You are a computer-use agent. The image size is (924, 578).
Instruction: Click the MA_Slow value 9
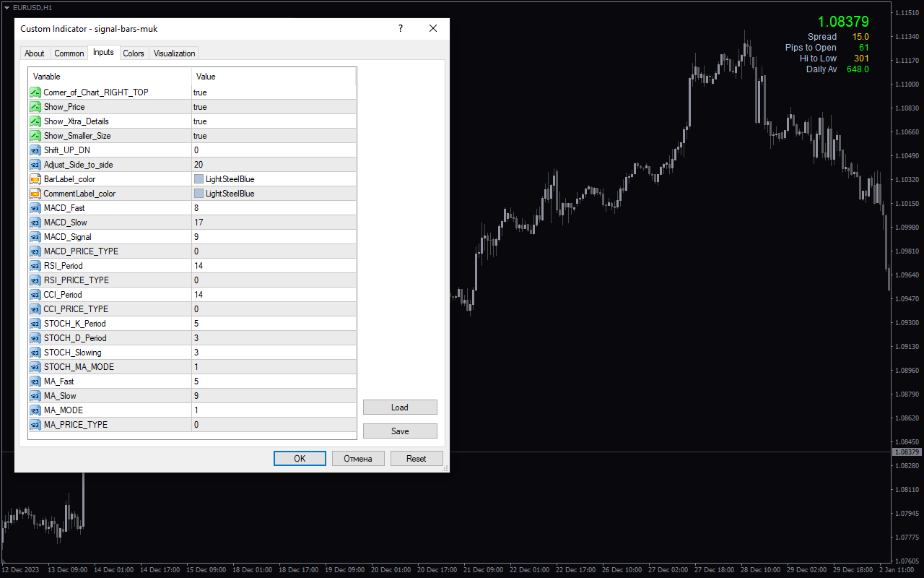point(196,396)
